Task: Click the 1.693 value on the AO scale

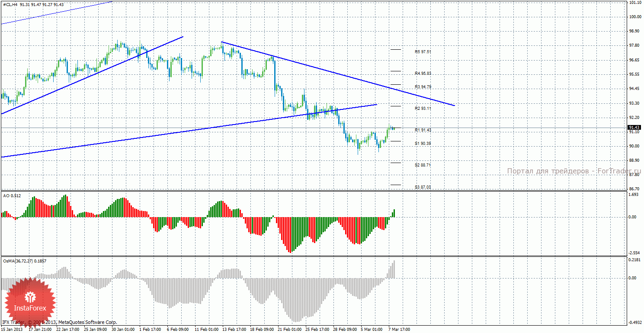Action: pyautogui.click(x=634, y=195)
